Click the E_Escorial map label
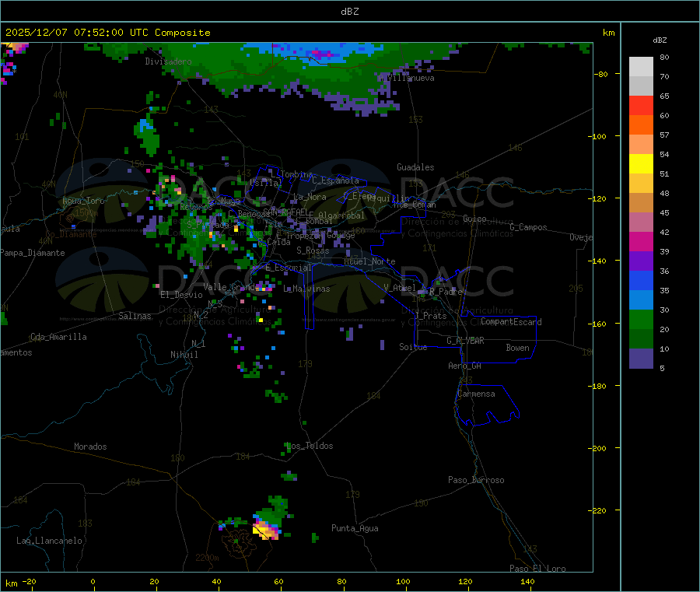Viewport: 700px width, 592px height. coord(289,268)
